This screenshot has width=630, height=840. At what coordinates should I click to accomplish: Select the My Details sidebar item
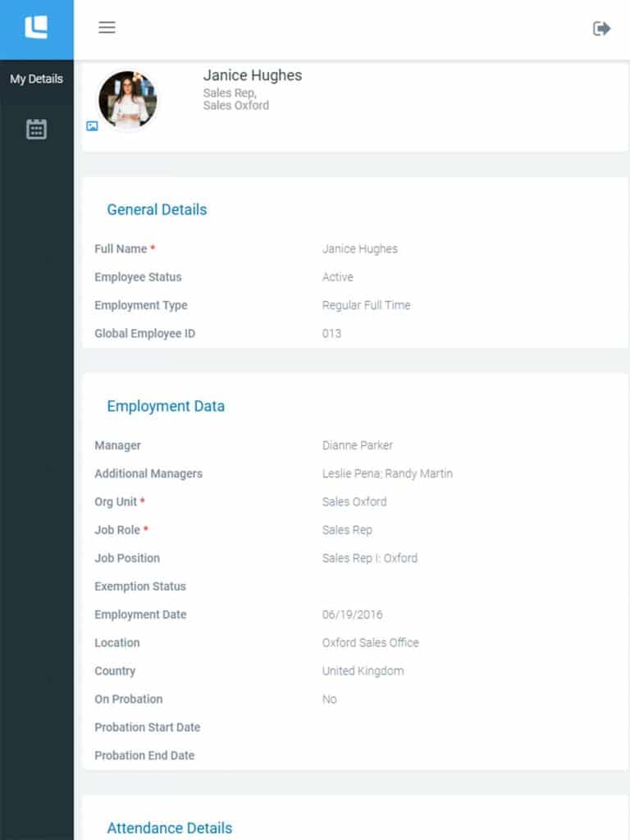[x=36, y=79]
